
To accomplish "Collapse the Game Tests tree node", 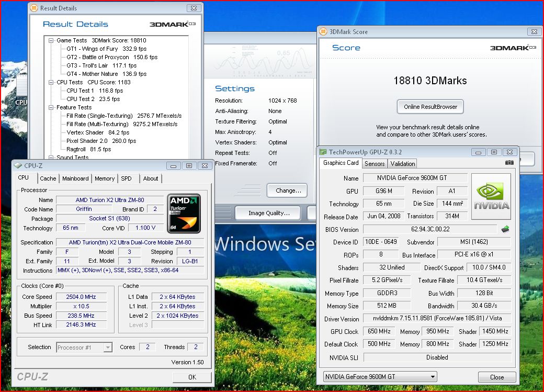I will [51, 41].
